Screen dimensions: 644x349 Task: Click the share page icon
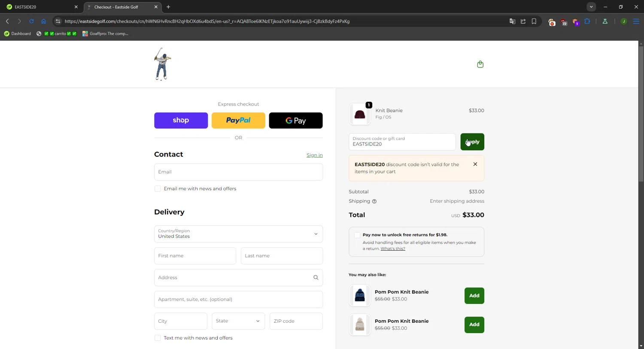(x=523, y=21)
